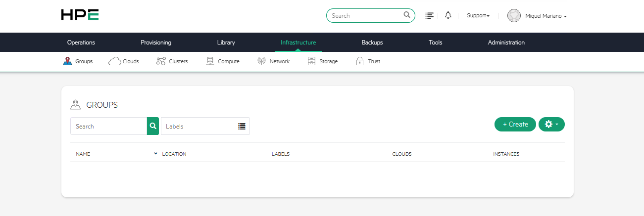This screenshot has width=644, height=216.
Task: Click the GROUPS heading pin icon
Action: 75,105
